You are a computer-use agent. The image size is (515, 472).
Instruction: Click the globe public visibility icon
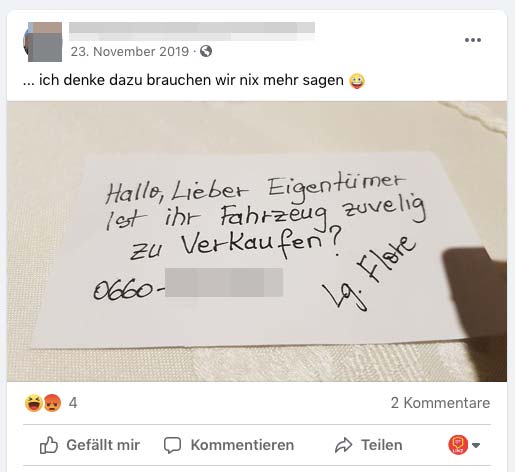pyautogui.click(x=206, y=51)
